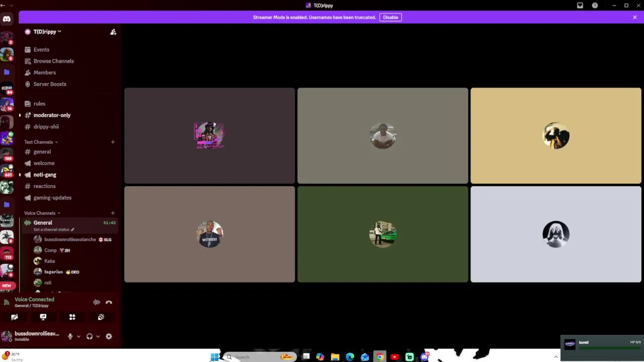This screenshot has width=644, height=362.
Task: Open headphone output options arrow
Action: (98, 336)
